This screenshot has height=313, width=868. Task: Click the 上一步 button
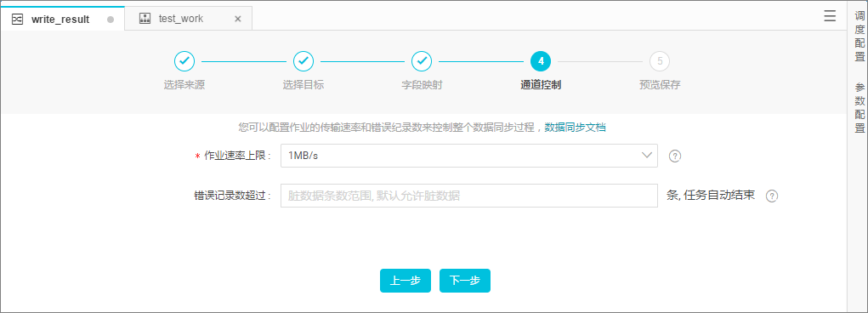point(406,281)
